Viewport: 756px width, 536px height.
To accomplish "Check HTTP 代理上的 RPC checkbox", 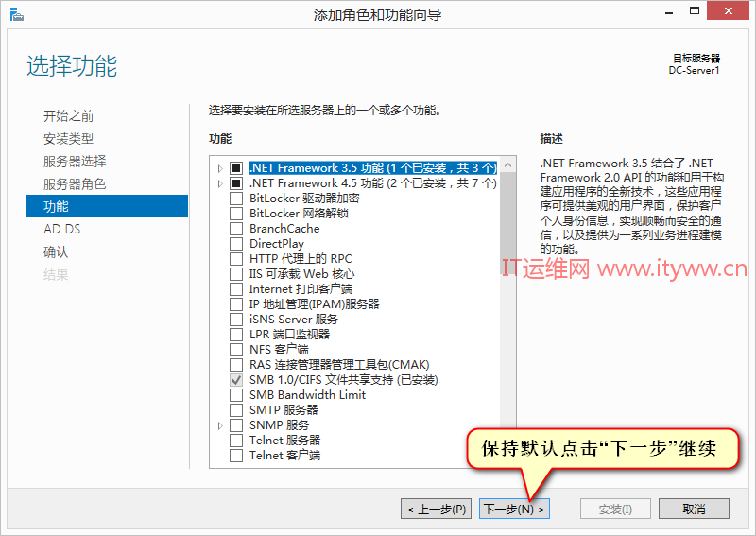I will pos(236,259).
